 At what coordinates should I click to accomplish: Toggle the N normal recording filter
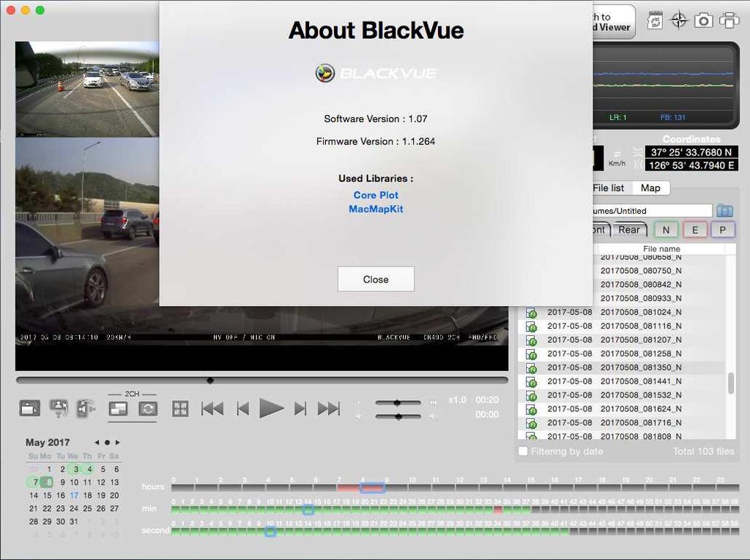[666, 230]
